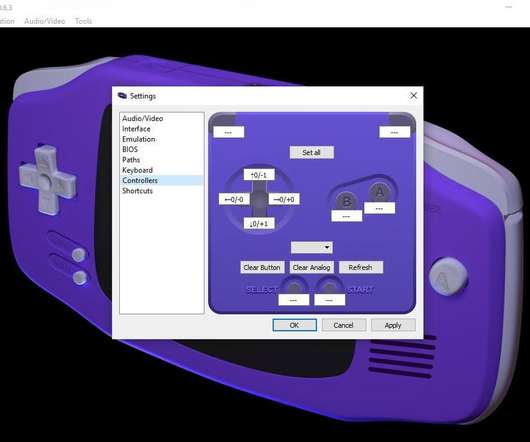Viewport: 530px width, 442px height.
Task: Close the Settings dialog with the X
Action: (x=413, y=96)
